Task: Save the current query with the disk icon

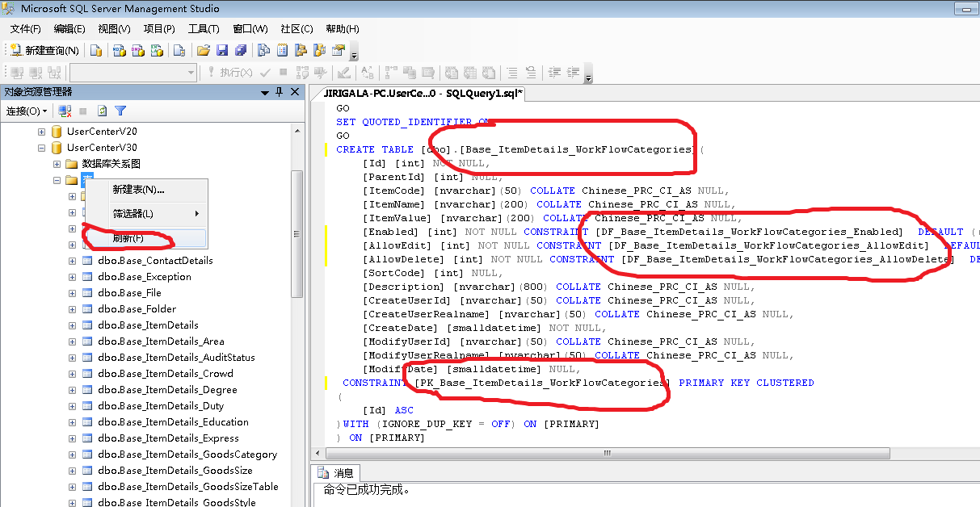Action: (x=222, y=50)
